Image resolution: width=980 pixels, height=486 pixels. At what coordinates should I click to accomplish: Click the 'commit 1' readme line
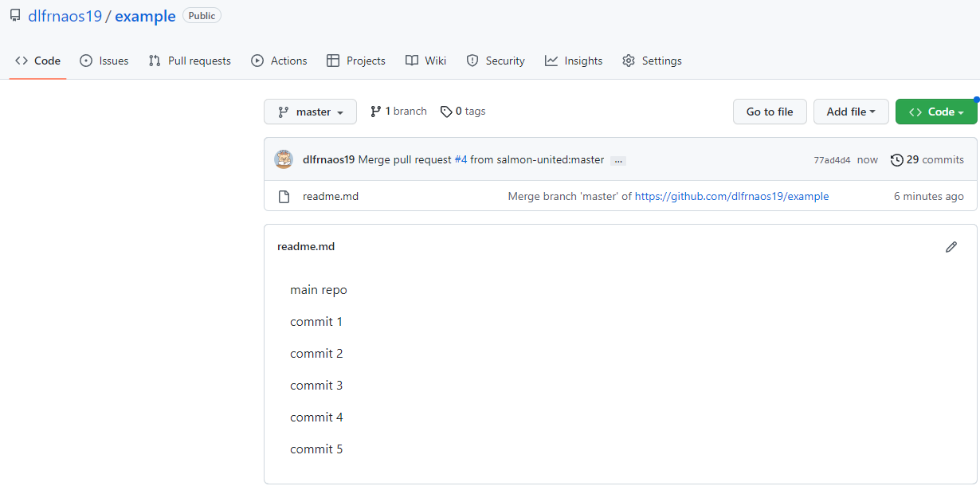[x=316, y=322]
